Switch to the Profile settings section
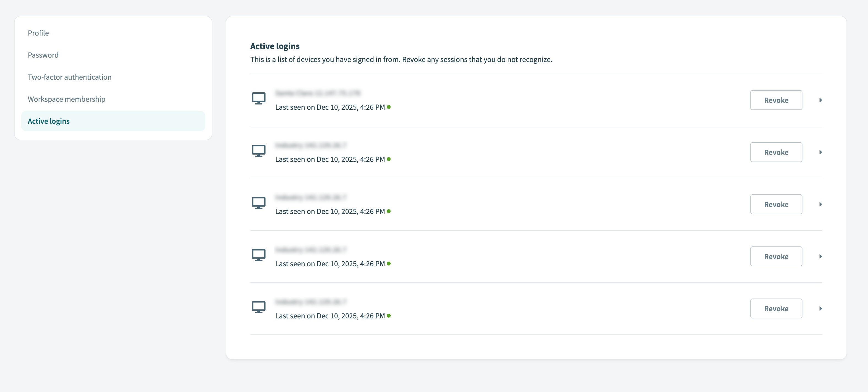 point(38,33)
